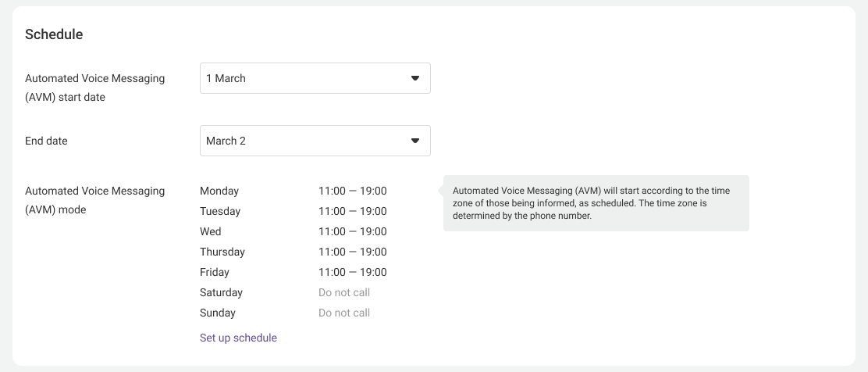Viewport: 868px width, 372px height.
Task: Click the Thursday day label
Action: (222, 252)
